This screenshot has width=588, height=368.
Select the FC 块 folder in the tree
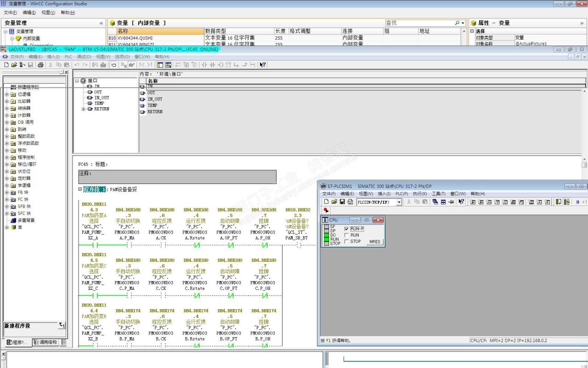pos(23,200)
